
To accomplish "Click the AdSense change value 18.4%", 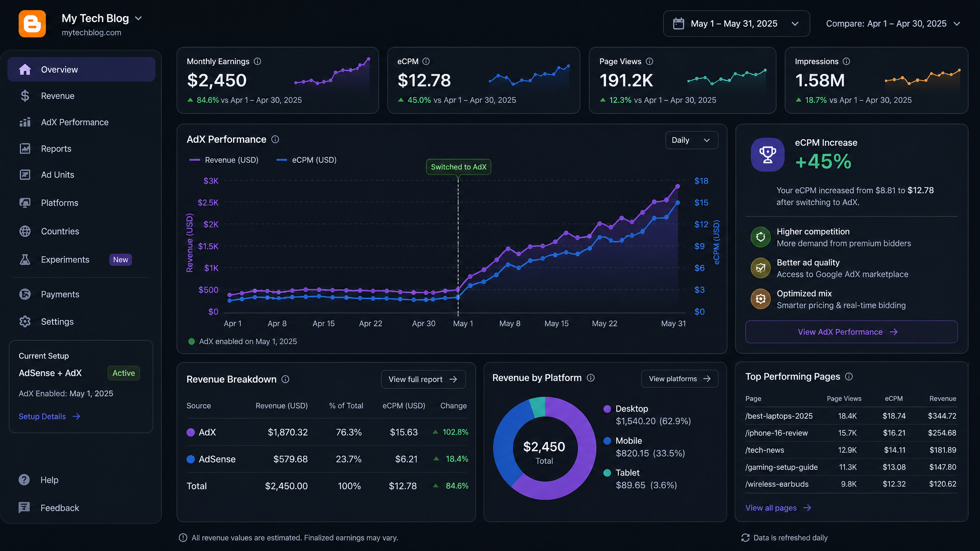I will pos(457,459).
